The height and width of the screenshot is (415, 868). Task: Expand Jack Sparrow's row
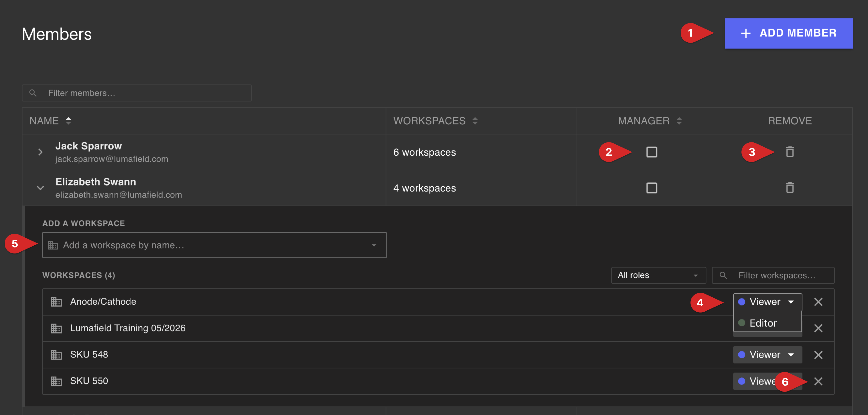(x=40, y=152)
